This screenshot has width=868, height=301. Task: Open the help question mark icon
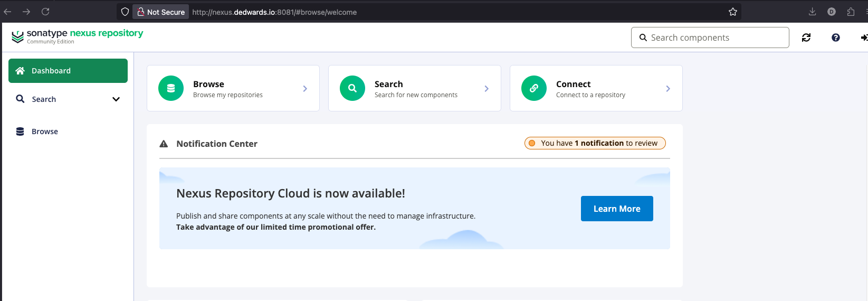coord(836,37)
